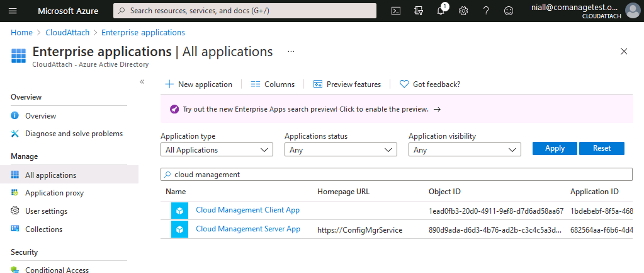
Task: Click the rocket icon in preview banner
Action: pyautogui.click(x=174, y=110)
